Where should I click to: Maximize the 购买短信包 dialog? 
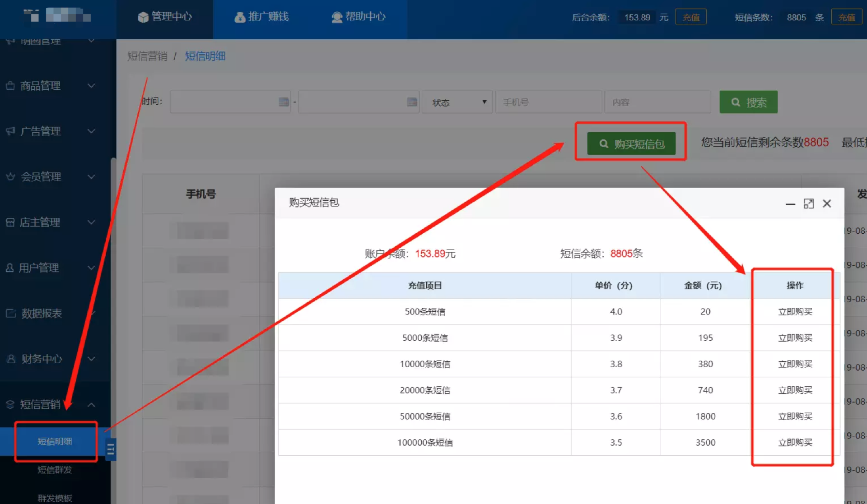click(x=808, y=204)
